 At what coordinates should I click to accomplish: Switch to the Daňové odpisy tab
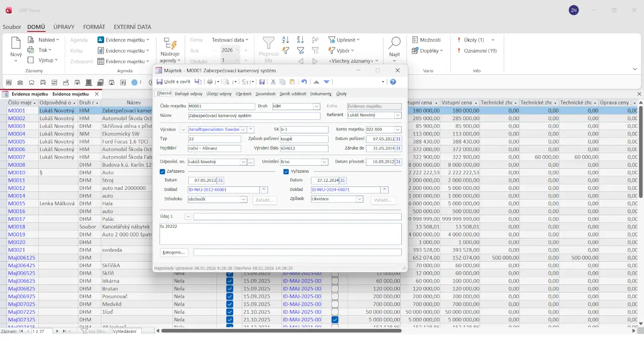click(188, 93)
